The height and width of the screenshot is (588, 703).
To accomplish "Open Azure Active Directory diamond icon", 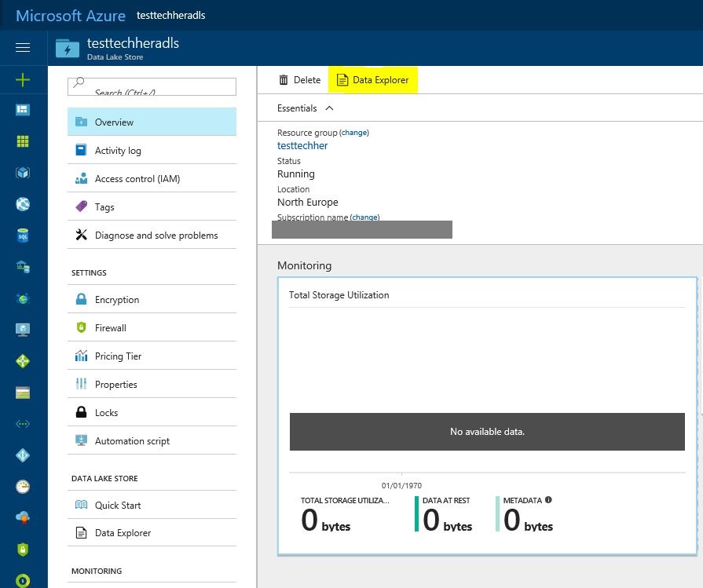I will coord(23,455).
